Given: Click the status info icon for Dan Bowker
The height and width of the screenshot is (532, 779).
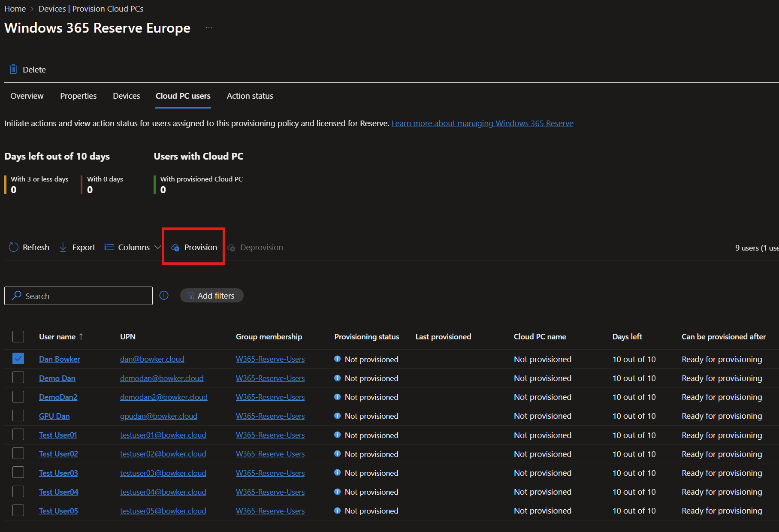Looking at the screenshot, I should pos(338,359).
